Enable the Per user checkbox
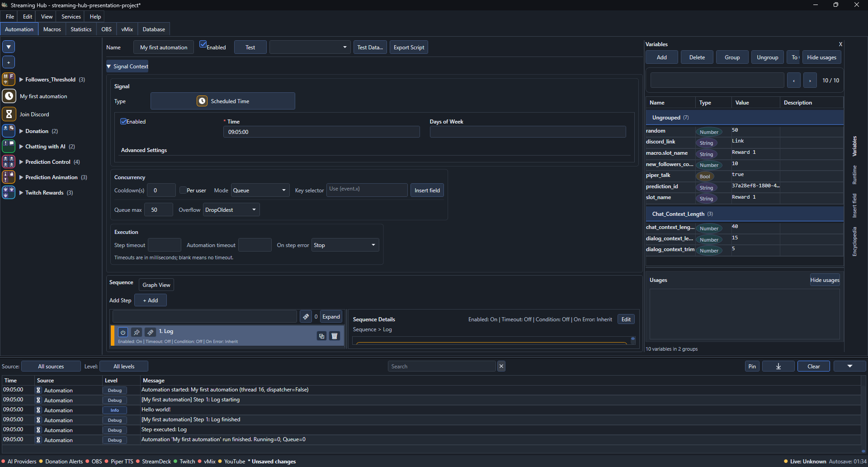Screen dimensions: 868x467 (183, 190)
